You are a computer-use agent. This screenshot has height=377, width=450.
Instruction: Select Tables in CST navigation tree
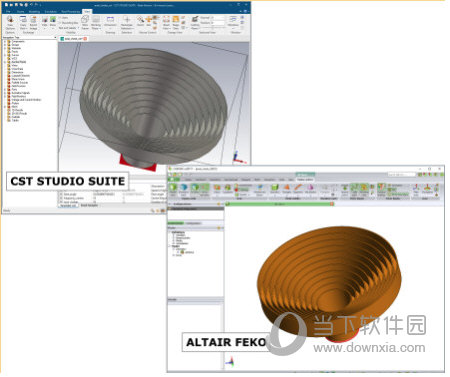click(15, 120)
